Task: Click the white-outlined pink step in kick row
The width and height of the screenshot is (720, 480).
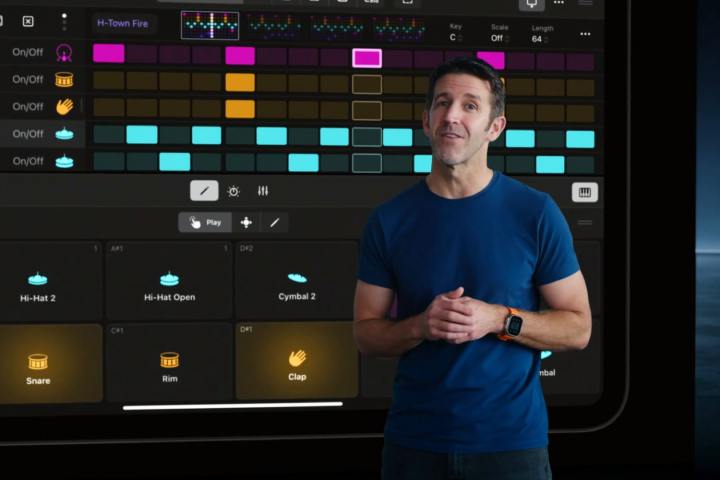Action: pos(367,57)
